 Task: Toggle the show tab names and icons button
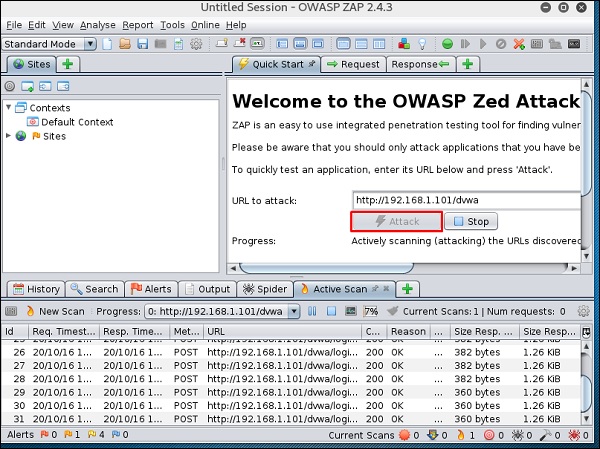click(x=257, y=44)
